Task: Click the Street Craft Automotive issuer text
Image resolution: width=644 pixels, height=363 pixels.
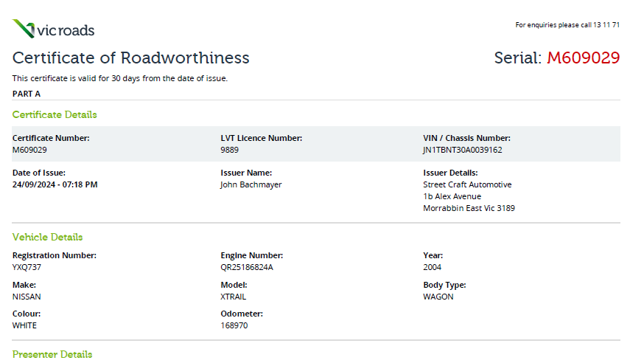Action: 467,184
